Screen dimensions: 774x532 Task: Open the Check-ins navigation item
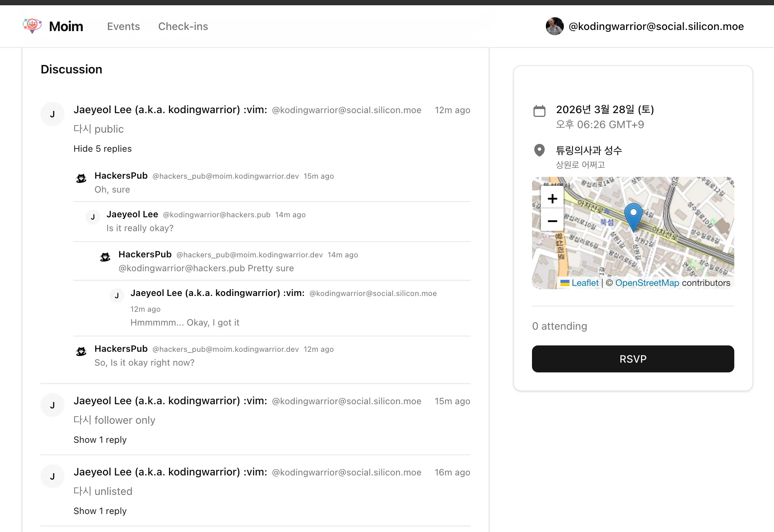tap(183, 26)
